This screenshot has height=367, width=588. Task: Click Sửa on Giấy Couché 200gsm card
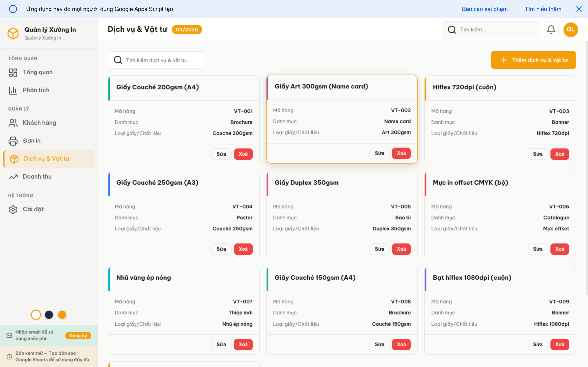click(221, 154)
